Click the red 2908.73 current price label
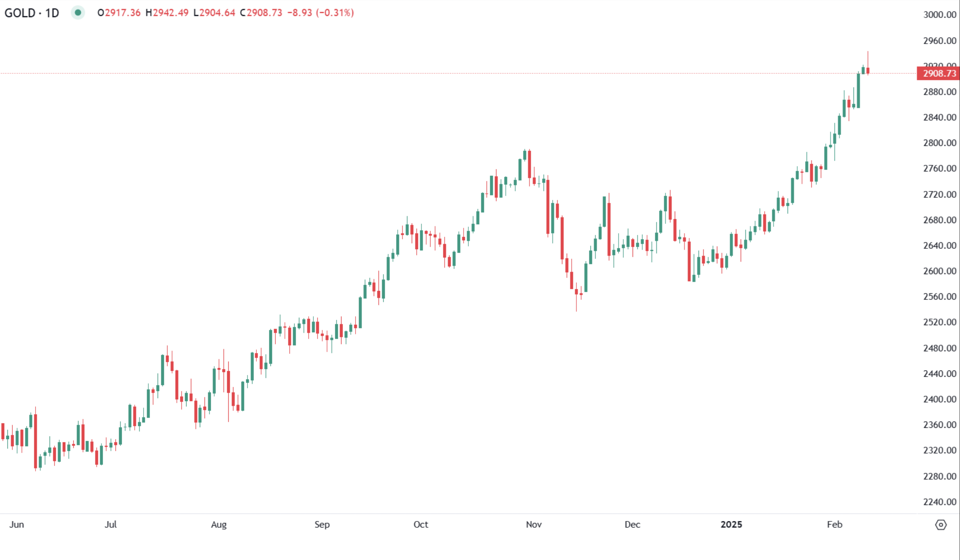 click(x=939, y=73)
